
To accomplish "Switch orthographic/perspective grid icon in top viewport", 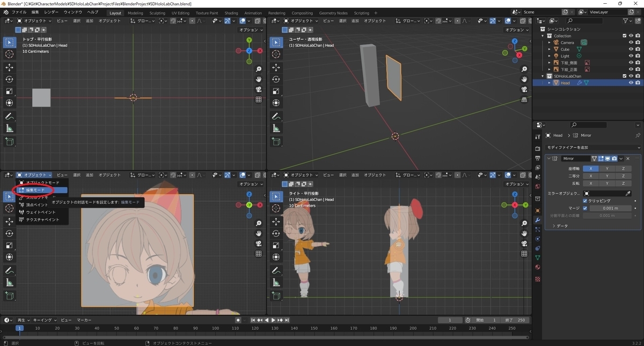I will tap(259, 99).
